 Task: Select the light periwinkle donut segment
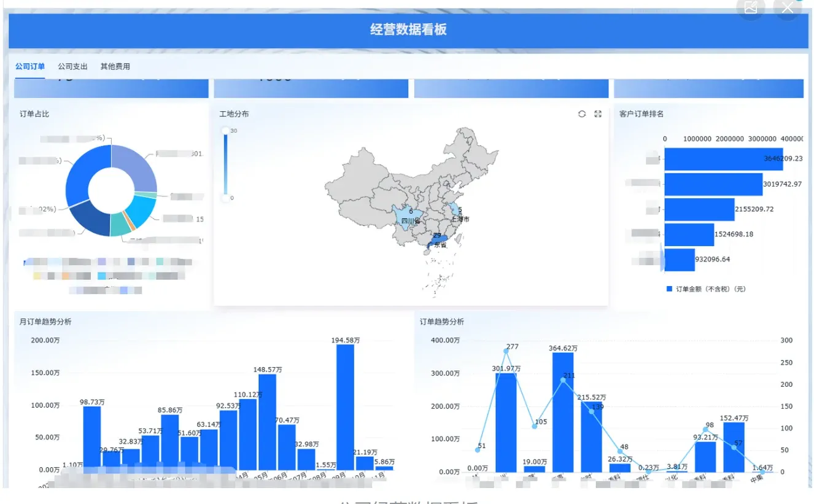coord(136,168)
